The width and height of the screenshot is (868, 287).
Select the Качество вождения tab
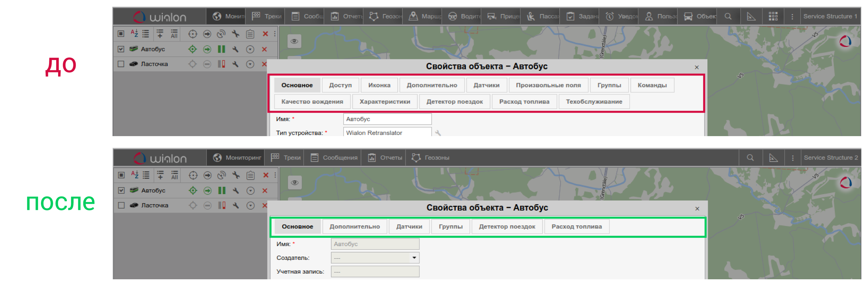pos(312,102)
